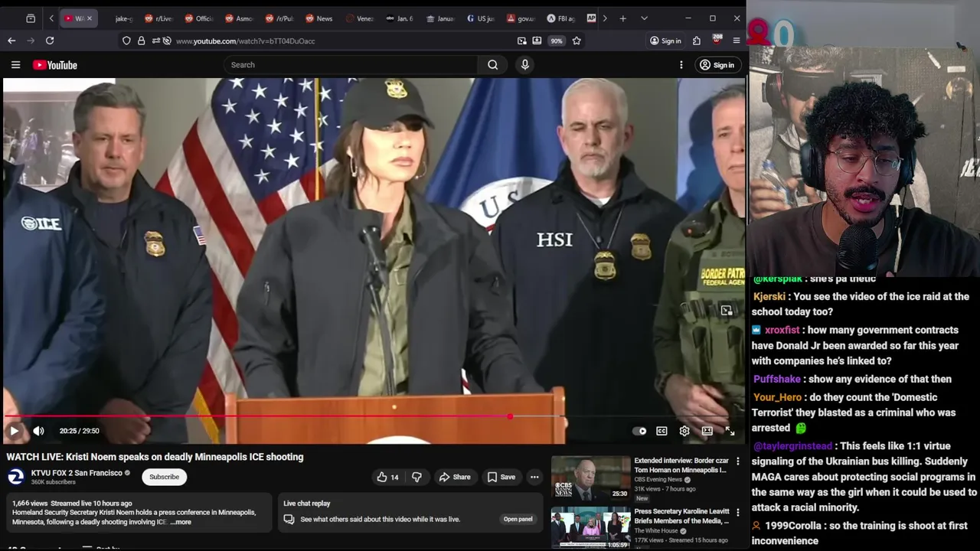Go to the YouTube home logo
This screenshot has width=980, height=551.
55,65
